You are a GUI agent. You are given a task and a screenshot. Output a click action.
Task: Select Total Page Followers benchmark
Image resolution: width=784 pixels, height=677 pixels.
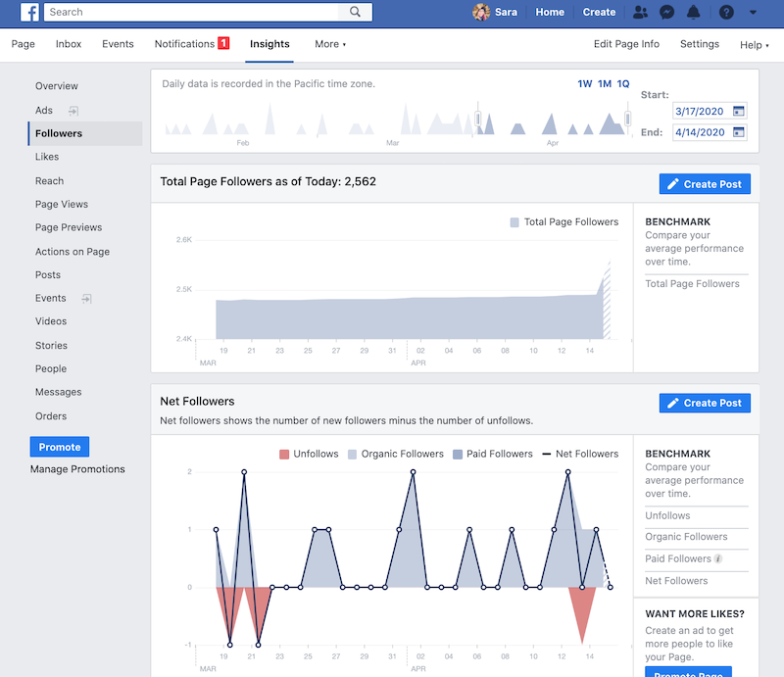(692, 284)
